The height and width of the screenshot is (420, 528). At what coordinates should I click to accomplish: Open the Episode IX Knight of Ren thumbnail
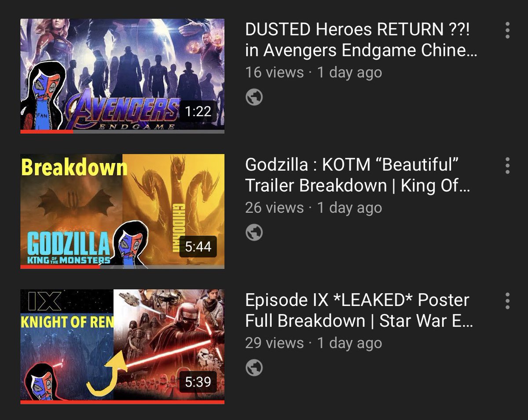122,346
